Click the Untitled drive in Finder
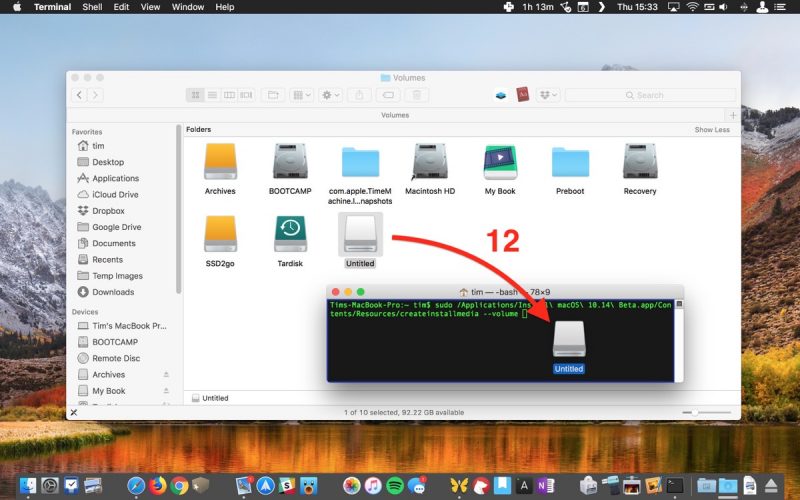The image size is (800, 500). tap(360, 234)
